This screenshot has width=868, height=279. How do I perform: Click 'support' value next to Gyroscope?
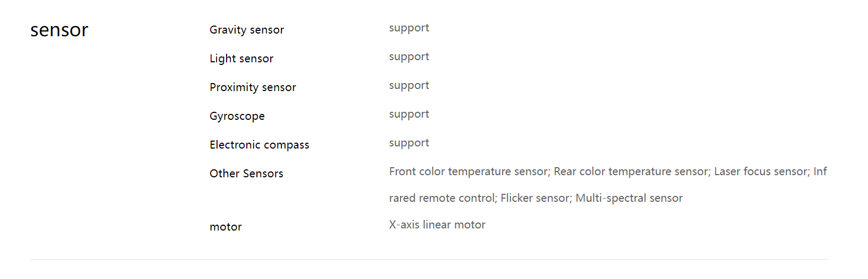click(409, 114)
